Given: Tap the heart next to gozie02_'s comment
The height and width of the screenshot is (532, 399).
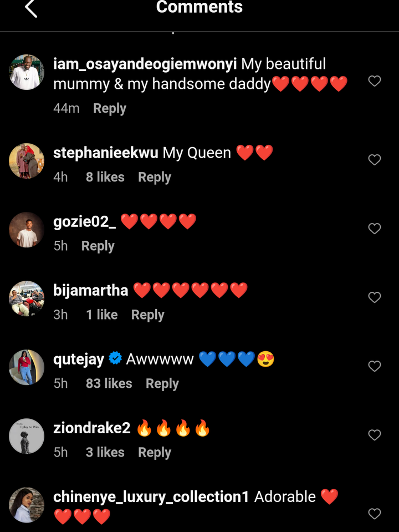Looking at the screenshot, I should (375, 229).
